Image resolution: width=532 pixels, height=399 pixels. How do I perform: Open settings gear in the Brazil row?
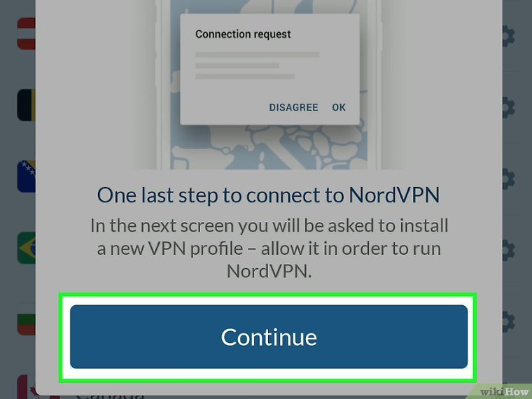(x=509, y=250)
